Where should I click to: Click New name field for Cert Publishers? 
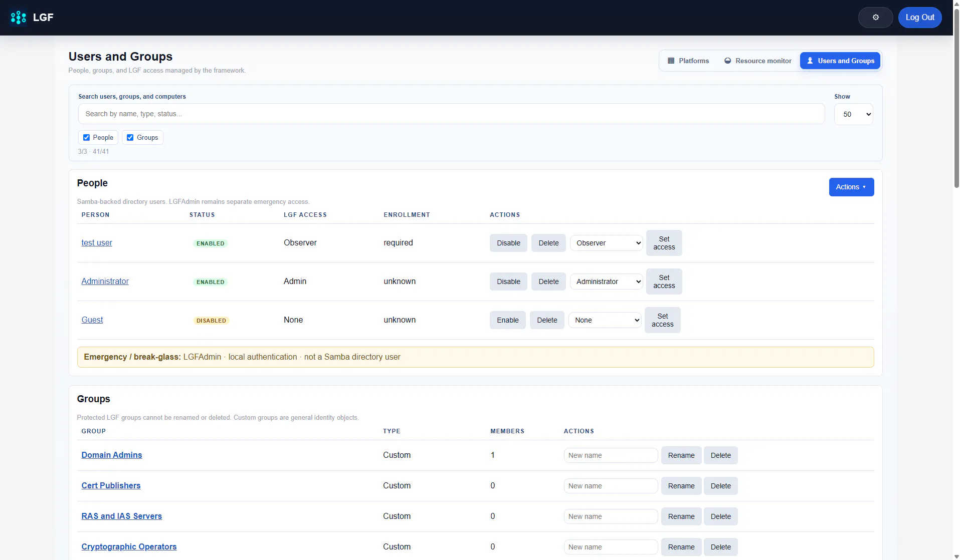click(611, 486)
